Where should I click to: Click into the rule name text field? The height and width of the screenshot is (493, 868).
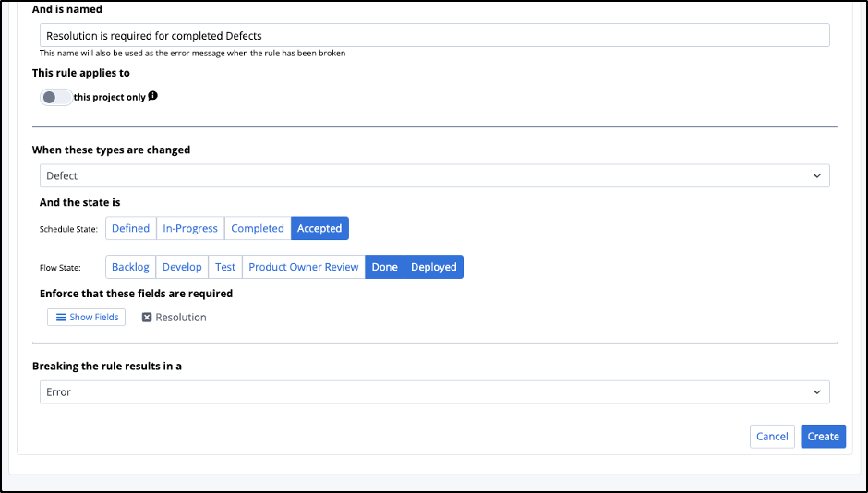coord(434,36)
